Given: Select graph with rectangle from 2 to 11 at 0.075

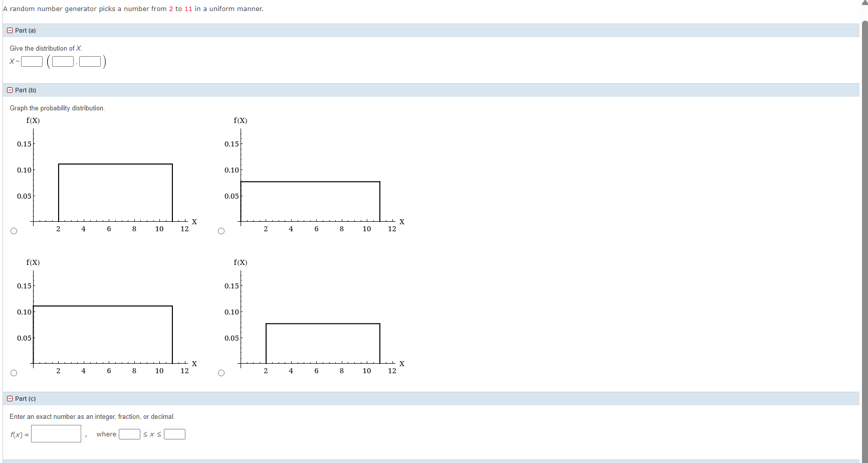Looking at the screenshot, I should click(221, 373).
